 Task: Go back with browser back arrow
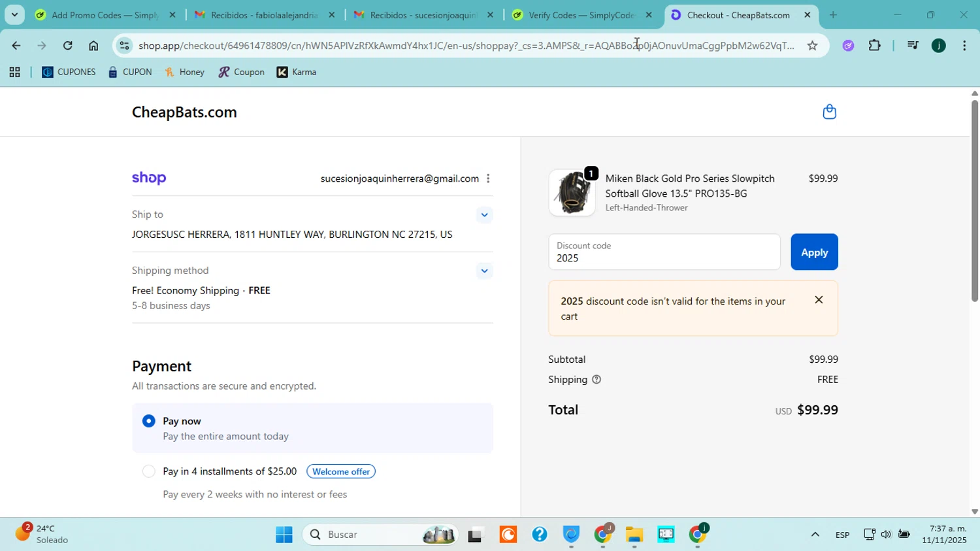16,46
